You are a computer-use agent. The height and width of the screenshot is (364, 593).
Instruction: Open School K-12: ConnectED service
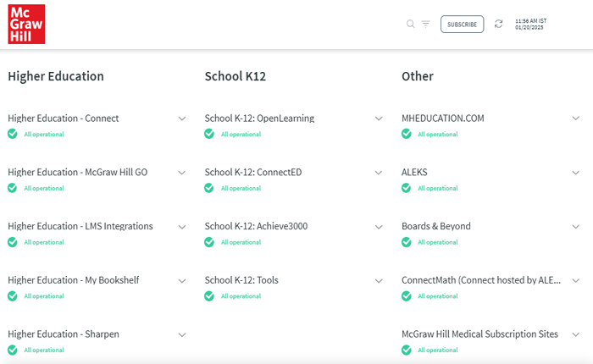[x=252, y=173]
